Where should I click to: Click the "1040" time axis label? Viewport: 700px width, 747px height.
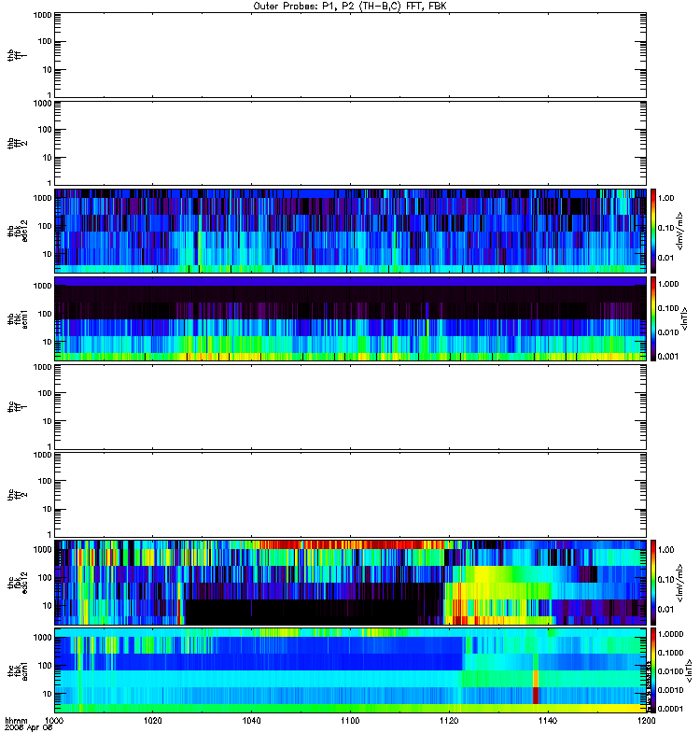tap(251, 720)
